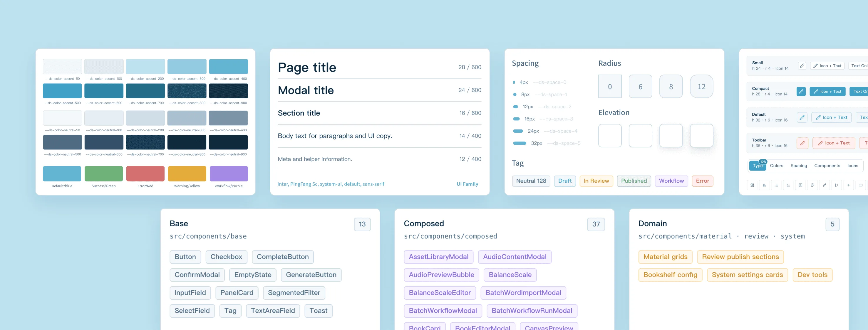This screenshot has height=330, width=868.
Task: Select the ds-color-accent-500 swatch
Action: pyautogui.click(x=62, y=91)
